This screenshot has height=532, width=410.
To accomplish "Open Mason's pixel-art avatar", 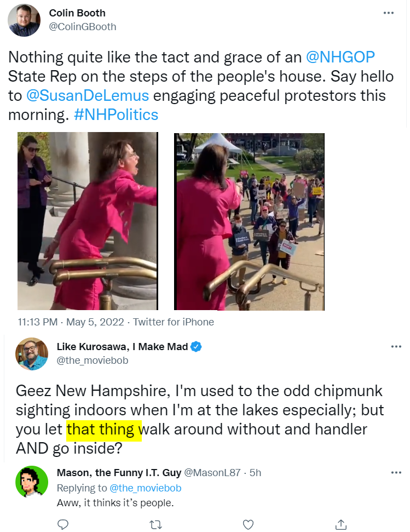I will pos(32,482).
